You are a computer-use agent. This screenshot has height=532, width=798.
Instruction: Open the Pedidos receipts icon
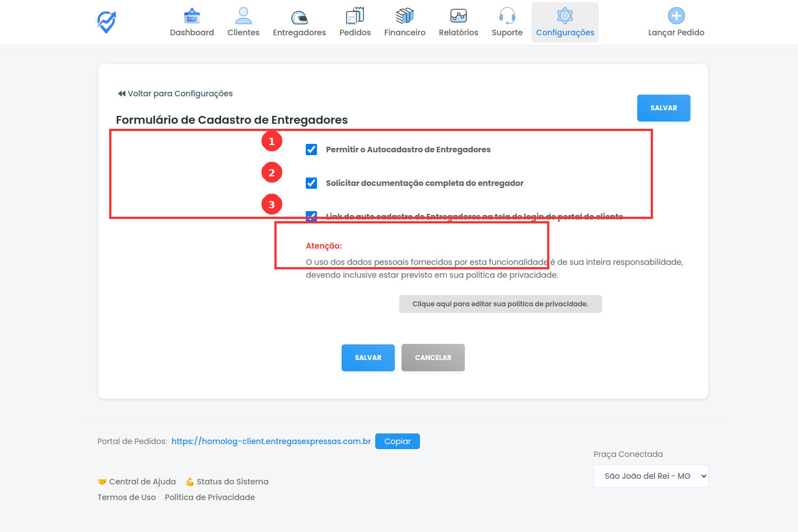[x=354, y=15]
